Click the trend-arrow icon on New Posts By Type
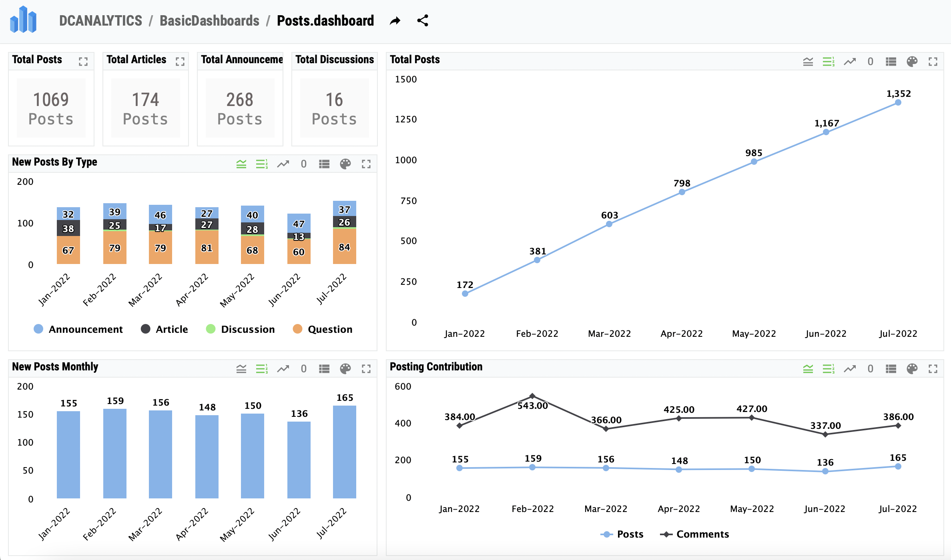Viewport: 951px width, 560px height. [x=283, y=164]
